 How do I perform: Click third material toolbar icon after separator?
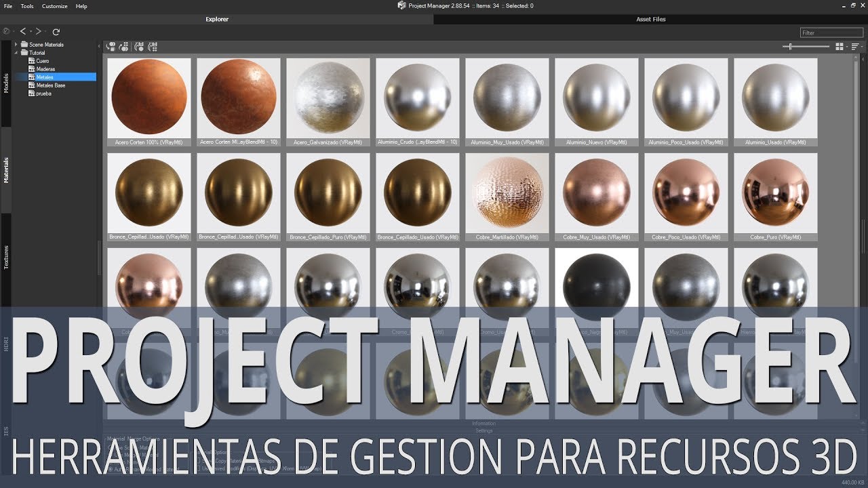click(139, 47)
